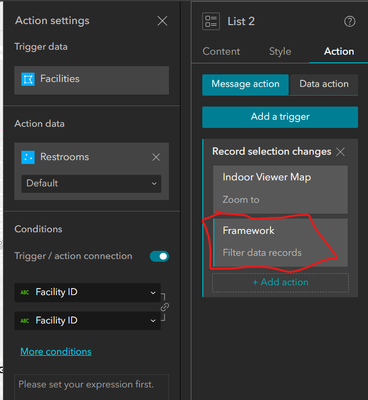This screenshot has height=400, width=368.
Task: Click the expression box placeholder text
Action: click(x=86, y=384)
